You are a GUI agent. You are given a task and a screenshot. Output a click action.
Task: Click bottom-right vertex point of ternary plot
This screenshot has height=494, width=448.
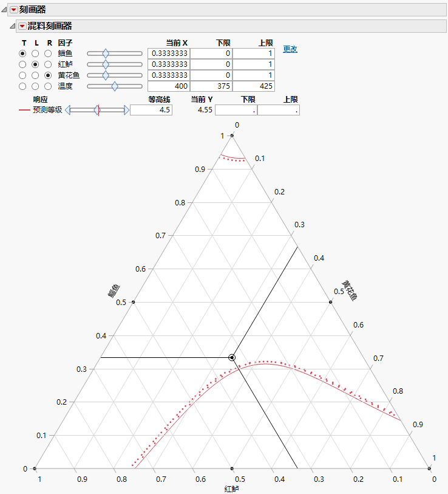429,468
